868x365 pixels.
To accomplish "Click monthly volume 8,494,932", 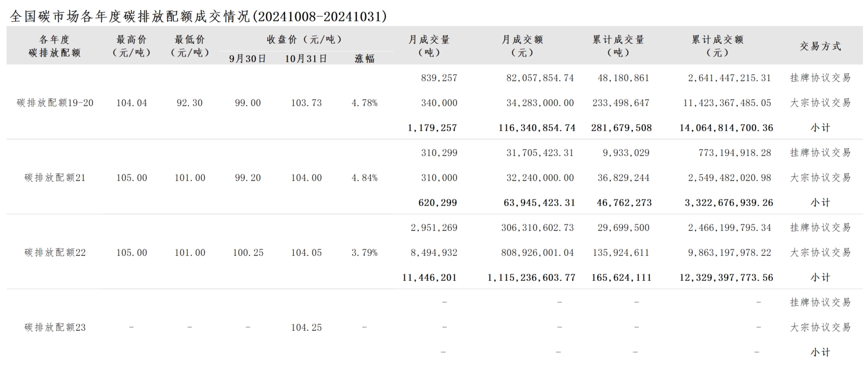I will pyautogui.click(x=434, y=253).
